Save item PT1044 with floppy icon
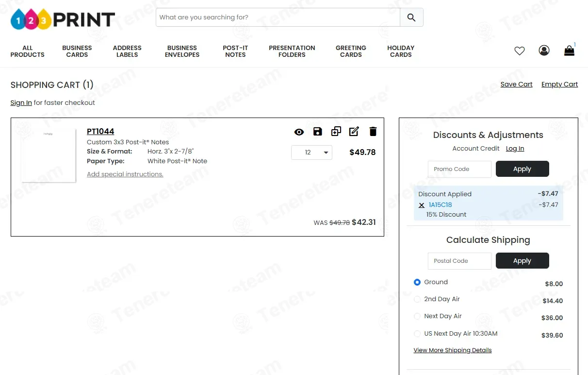 point(317,132)
